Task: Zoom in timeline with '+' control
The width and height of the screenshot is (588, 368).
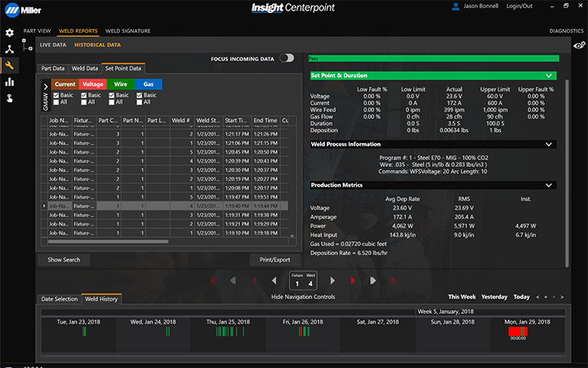Action: (x=546, y=297)
